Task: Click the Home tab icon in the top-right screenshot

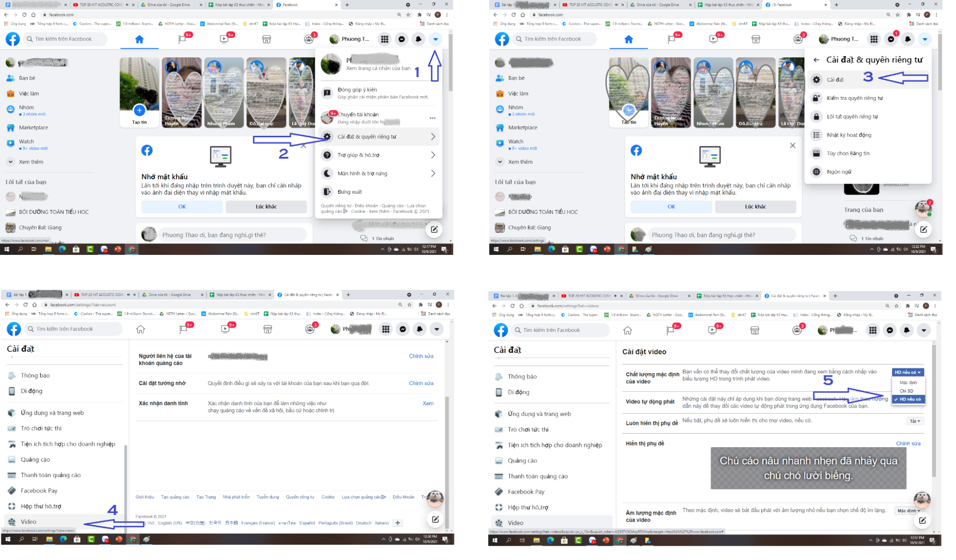Action: coord(628,39)
